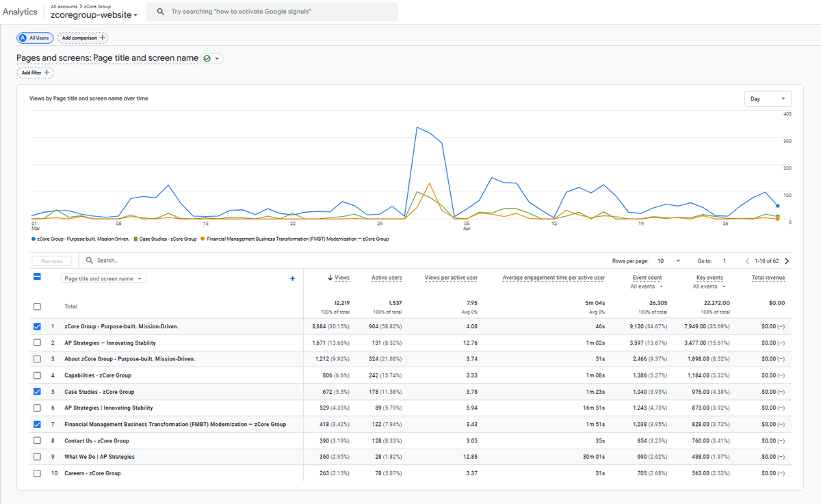Click Careers - zCore Group page title
This screenshot has height=504, width=821.
click(92, 473)
